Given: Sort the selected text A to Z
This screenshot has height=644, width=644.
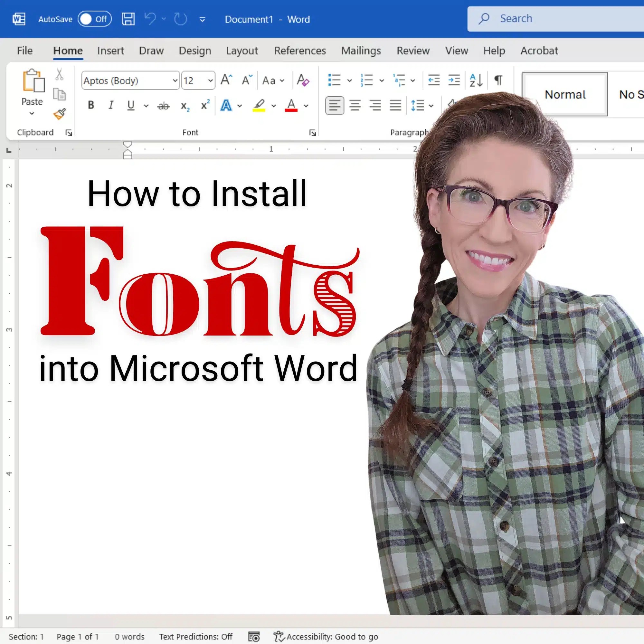Looking at the screenshot, I should 476,80.
